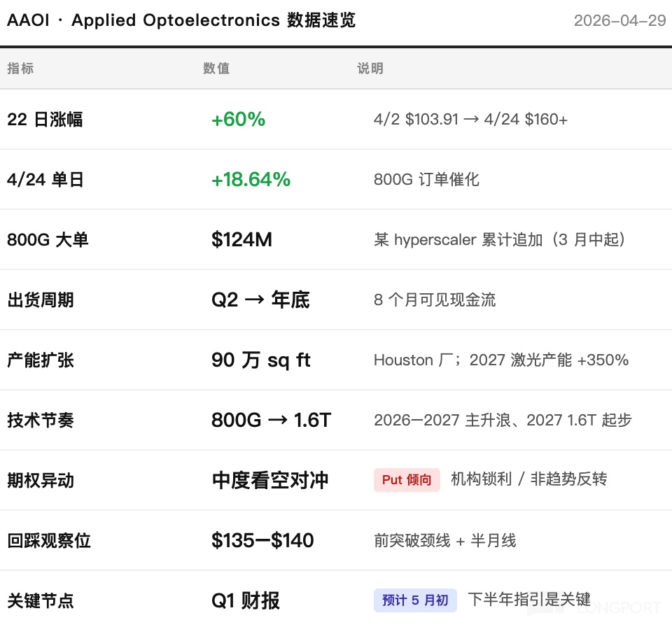
Task: Click the note 前突破颈线 + 半月线
Action: click(445, 540)
